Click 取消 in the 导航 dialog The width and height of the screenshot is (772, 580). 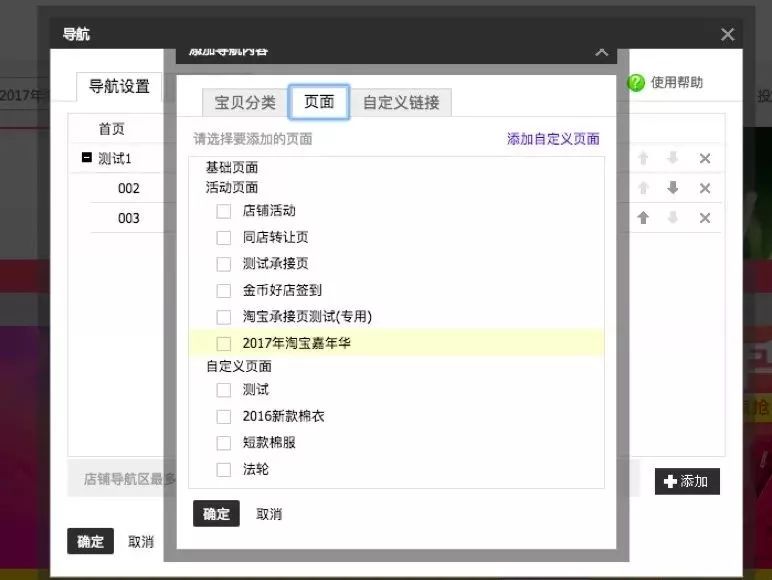pos(141,542)
